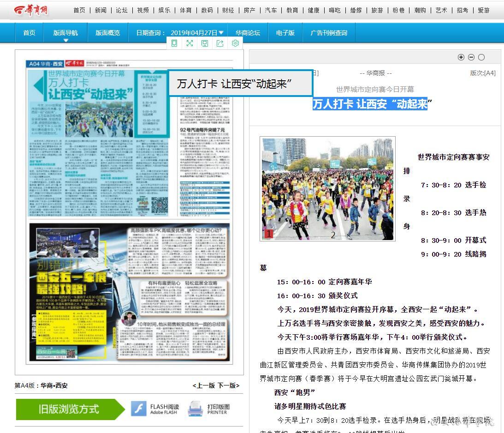Click the printer icon to print page

pos(209,409)
